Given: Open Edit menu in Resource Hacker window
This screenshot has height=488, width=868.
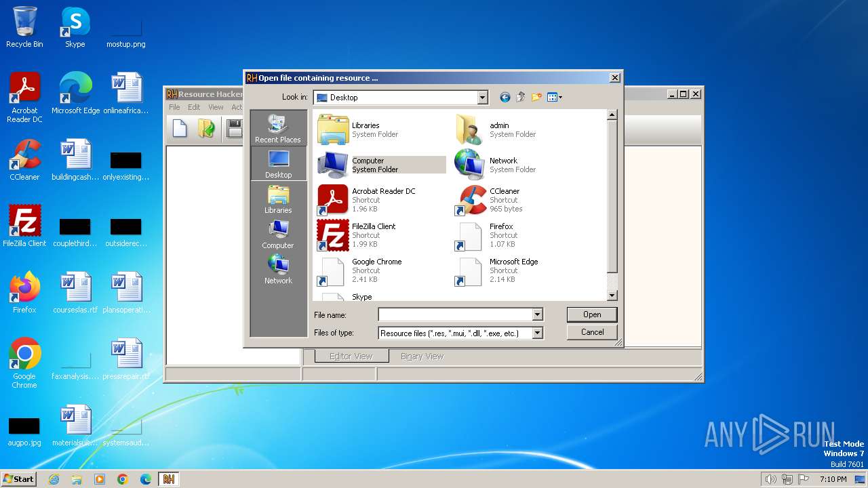Looking at the screenshot, I should (194, 107).
